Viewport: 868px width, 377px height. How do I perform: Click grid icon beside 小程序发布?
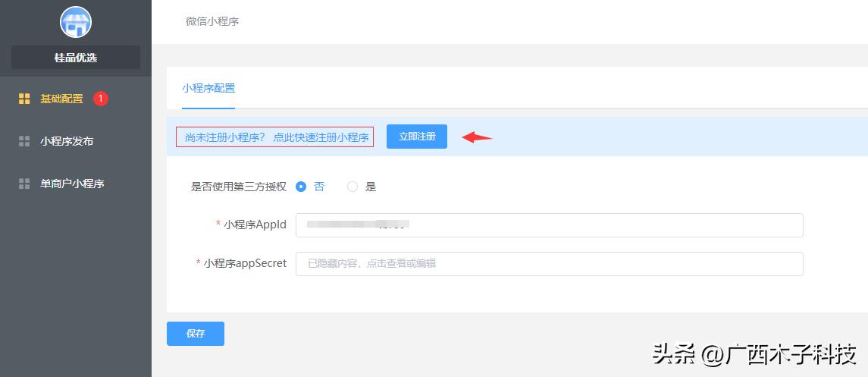pos(24,141)
